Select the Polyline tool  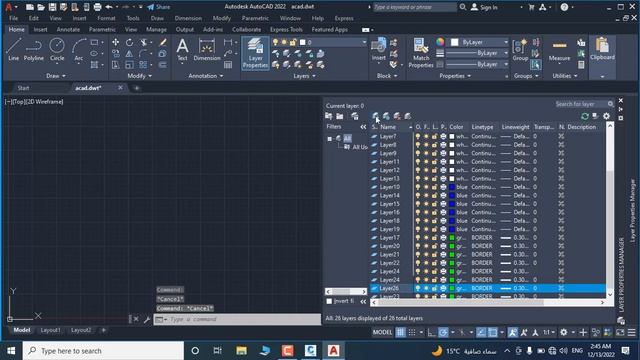pos(33,49)
